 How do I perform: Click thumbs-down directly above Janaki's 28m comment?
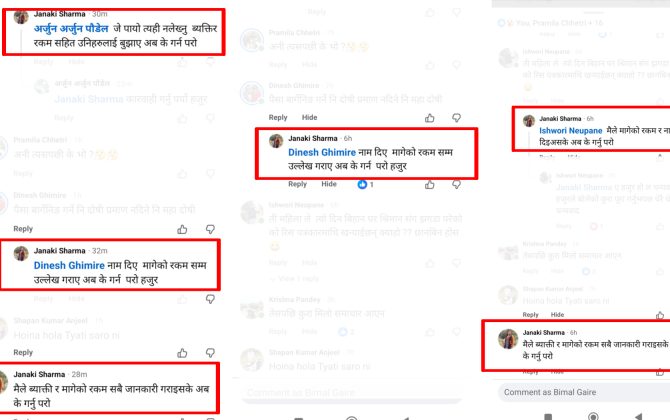point(210,353)
